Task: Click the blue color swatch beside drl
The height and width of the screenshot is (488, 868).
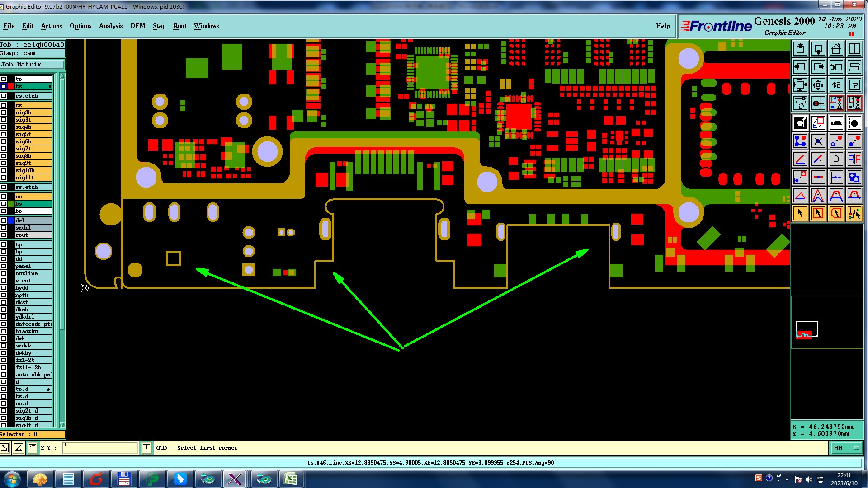Action: [11, 221]
